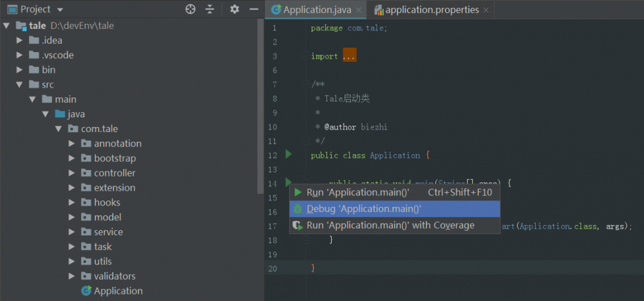Click the collapse all icon in Project panel
The height and width of the screenshot is (301, 644).
pyautogui.click(x=209, y=9)
